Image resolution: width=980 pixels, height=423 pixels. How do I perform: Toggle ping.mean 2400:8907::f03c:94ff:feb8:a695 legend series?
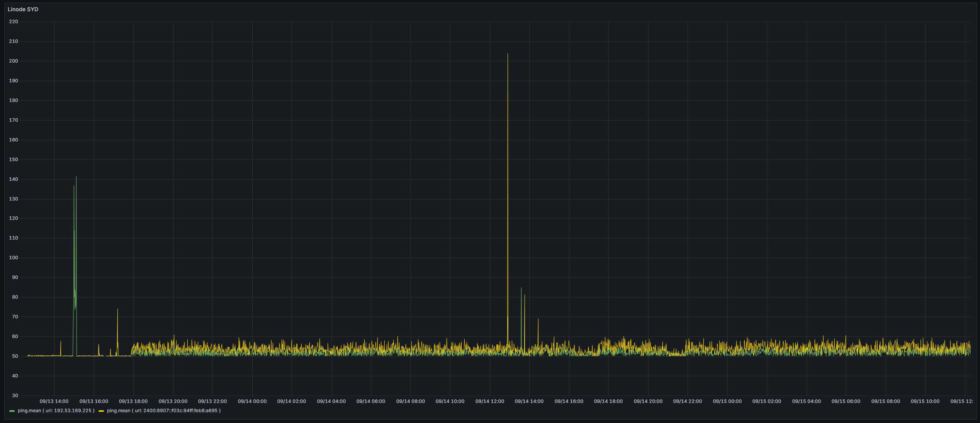click(164, 411)
